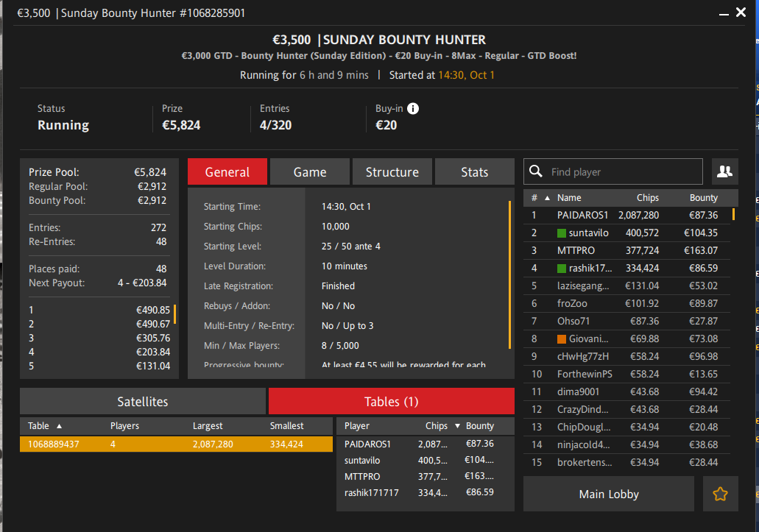The image size is (759, 532).
Task: Sort player list by rank arrow
Action: 547,198
